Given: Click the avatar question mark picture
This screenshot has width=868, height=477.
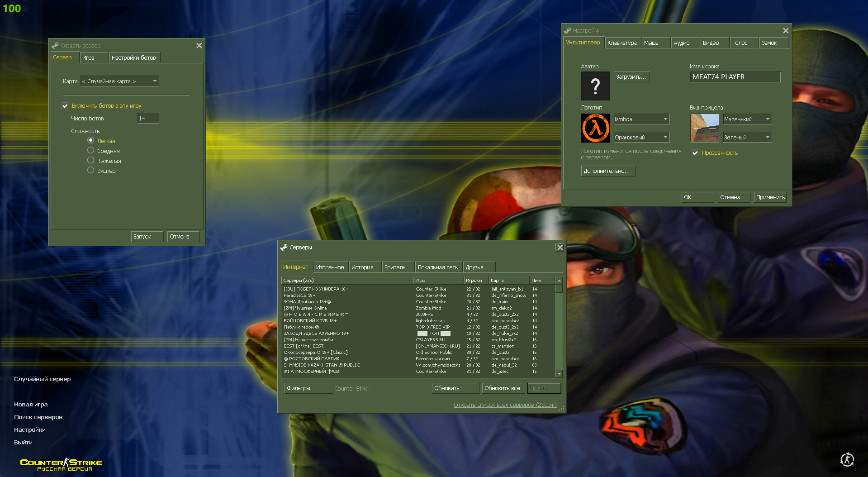Looking at the screenshot, I should coord(595,86).
